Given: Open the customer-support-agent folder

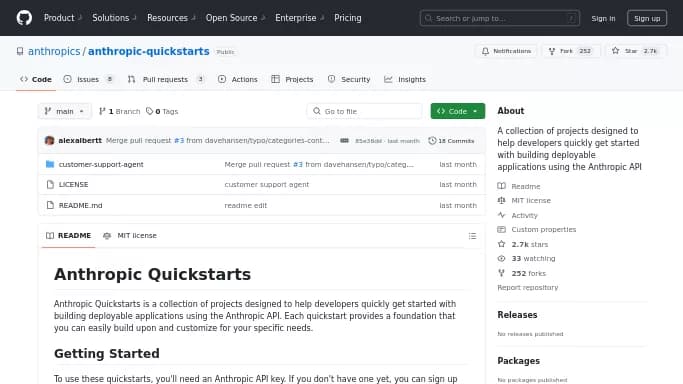Looking at the screenshot, I should click(x=101, y=164).
